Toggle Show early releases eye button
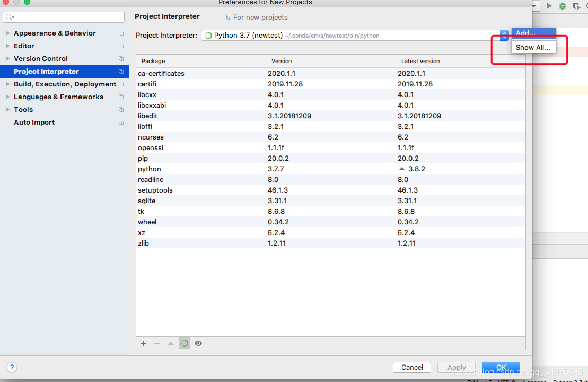Screen dimensions: 588x382 (x=198, y=343)
